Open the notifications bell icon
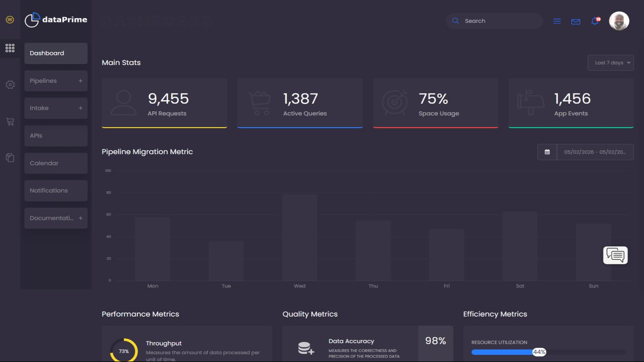The image size is (644, 362). (595, 21)
